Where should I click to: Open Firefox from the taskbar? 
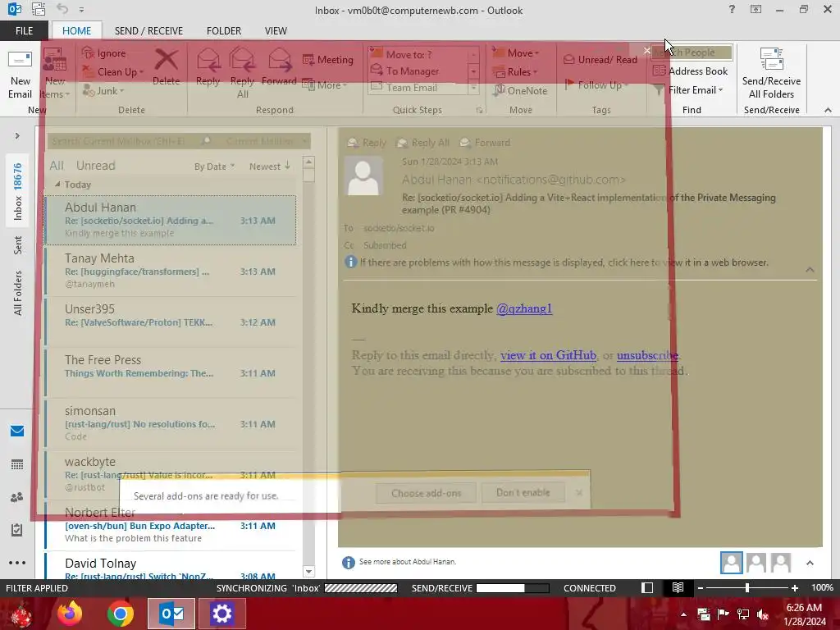click(70, 614)
